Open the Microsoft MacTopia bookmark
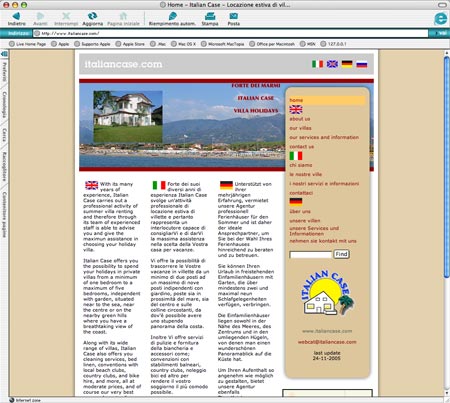The image size is (450, 403). tap(223, 44)
